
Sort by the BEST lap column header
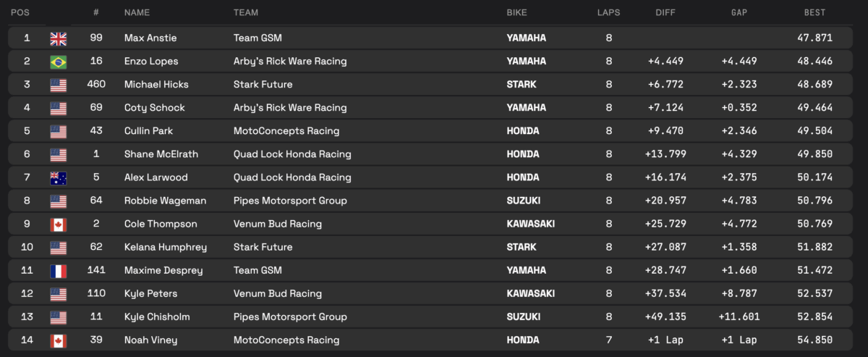point(814,12)
